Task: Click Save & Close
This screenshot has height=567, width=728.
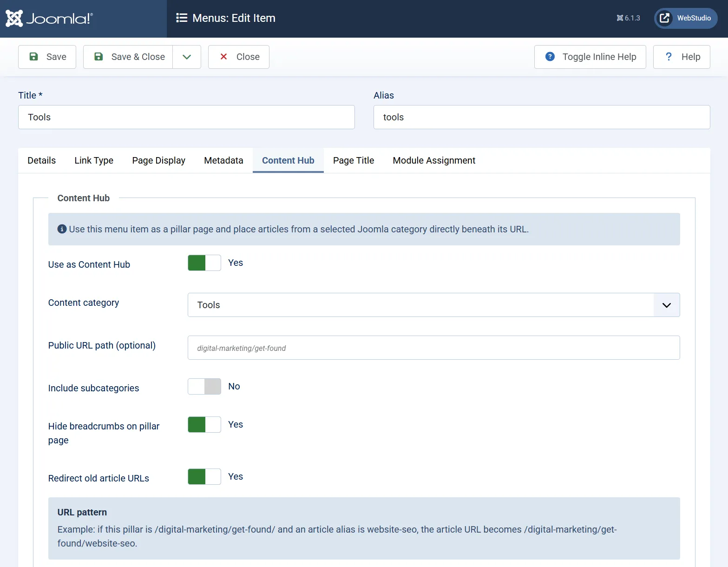Action: (128, 57)
